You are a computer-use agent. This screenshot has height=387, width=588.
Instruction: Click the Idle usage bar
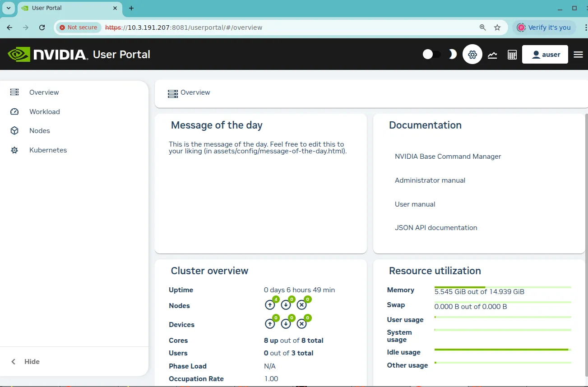pos(503,350)
